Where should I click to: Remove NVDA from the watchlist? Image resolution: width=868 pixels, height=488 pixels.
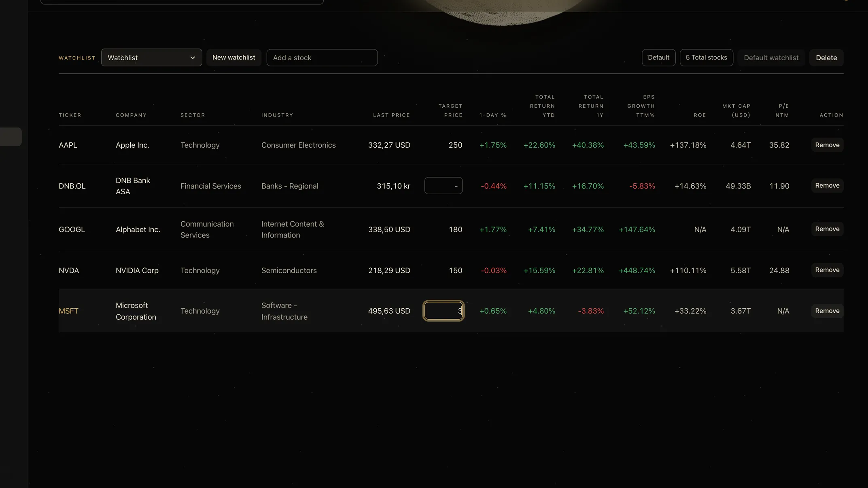[x=827, y=270]
